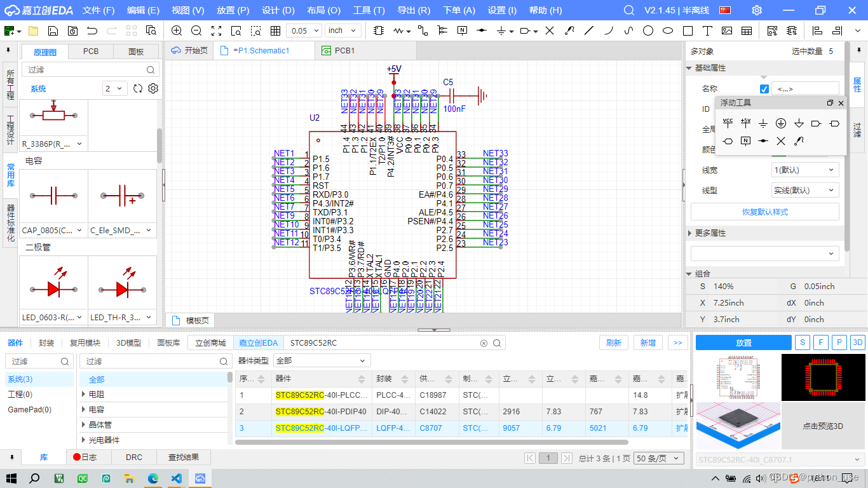This screenshot has height=488, width=868.
Task: Click the align left toolbar icon
Action: click(x=818, y=30)
